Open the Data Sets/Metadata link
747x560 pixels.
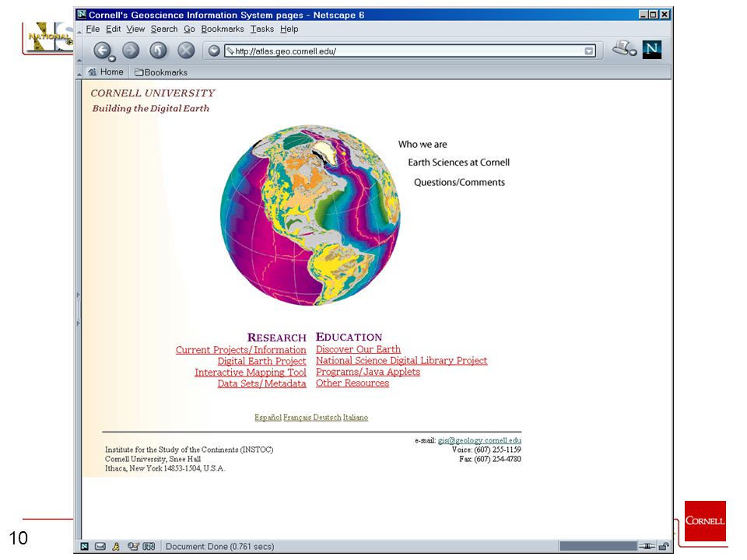click(x=261, y=383)
